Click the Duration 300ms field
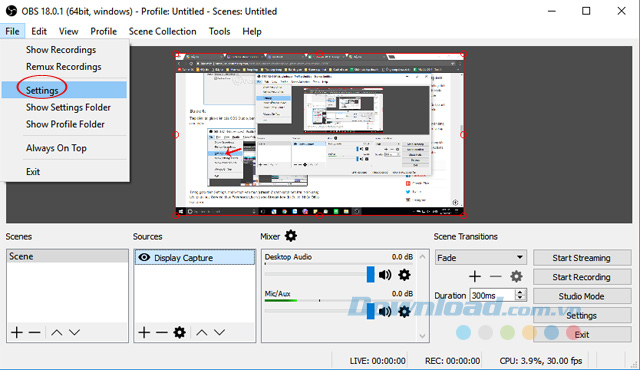The width and height of the screenshot is (640, 370). [x=493, y=295]
